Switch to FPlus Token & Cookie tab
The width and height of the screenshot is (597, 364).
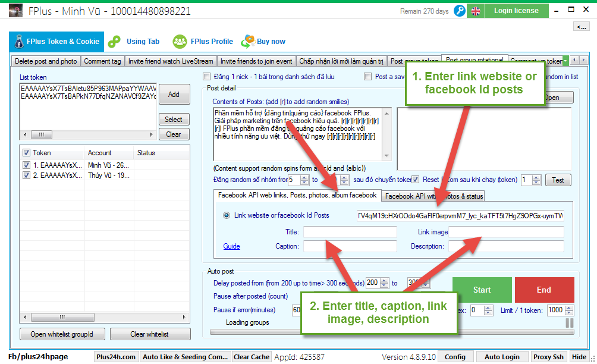(x=56, y=42)
